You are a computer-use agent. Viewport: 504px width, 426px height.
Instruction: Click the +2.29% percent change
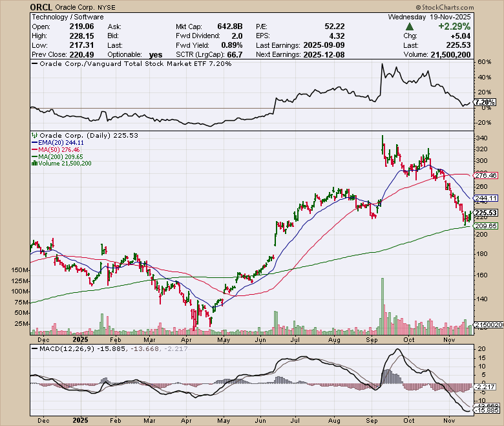point(454,27)
